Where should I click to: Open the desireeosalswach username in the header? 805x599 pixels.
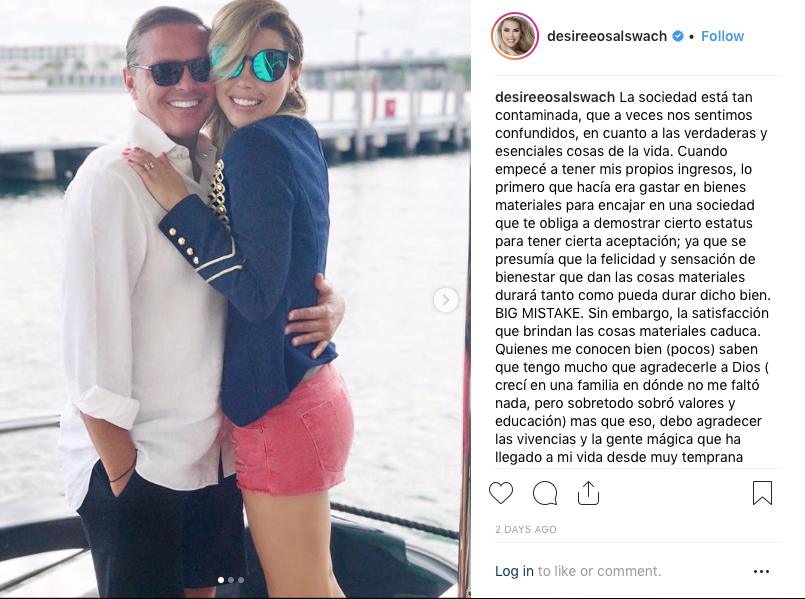(x=607, y=36)
